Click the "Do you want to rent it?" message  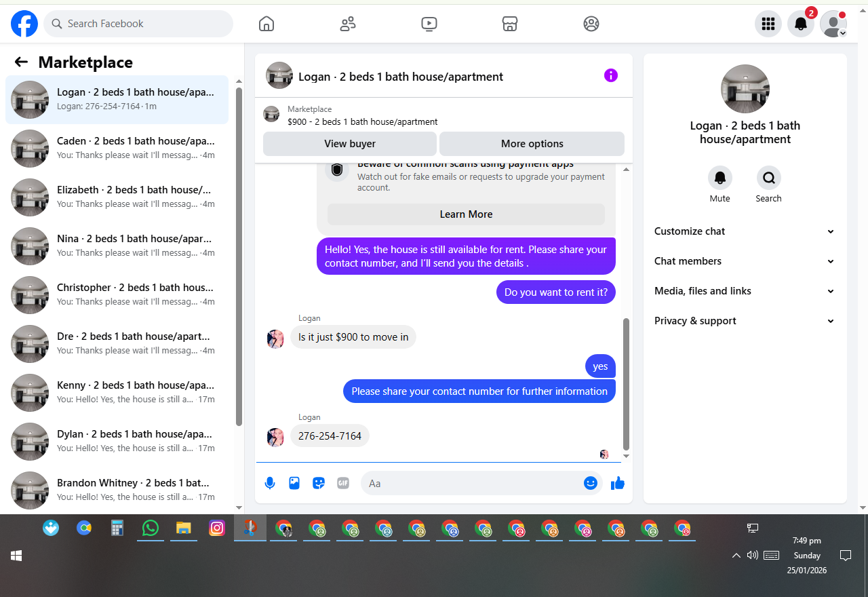point(556,292)
